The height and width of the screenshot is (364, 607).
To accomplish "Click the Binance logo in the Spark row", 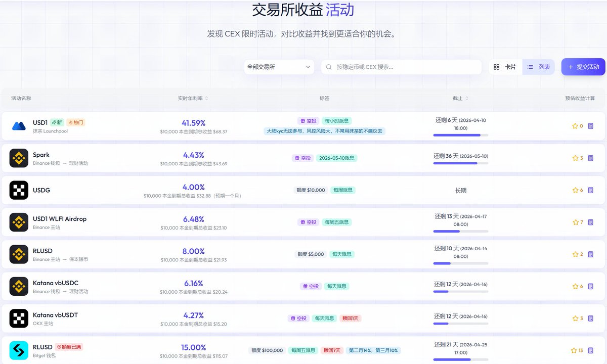I will pyautogui.click(x=19, y=158).
